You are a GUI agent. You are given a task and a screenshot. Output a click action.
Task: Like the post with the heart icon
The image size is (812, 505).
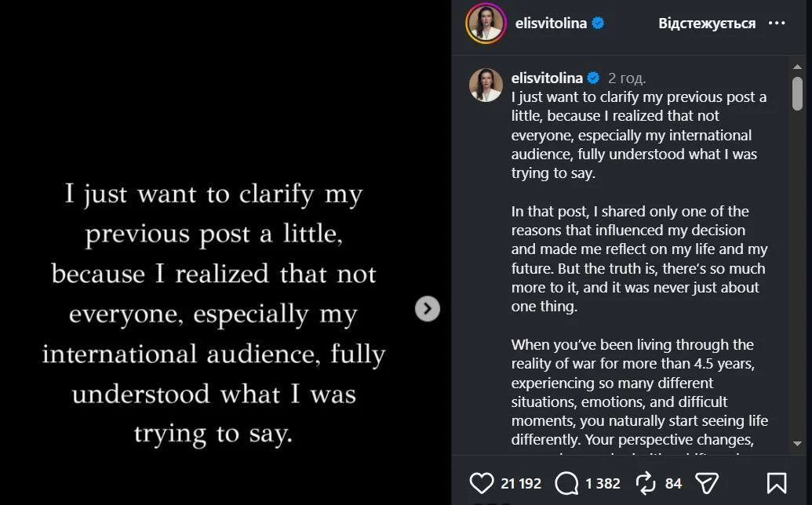point(481,483)
